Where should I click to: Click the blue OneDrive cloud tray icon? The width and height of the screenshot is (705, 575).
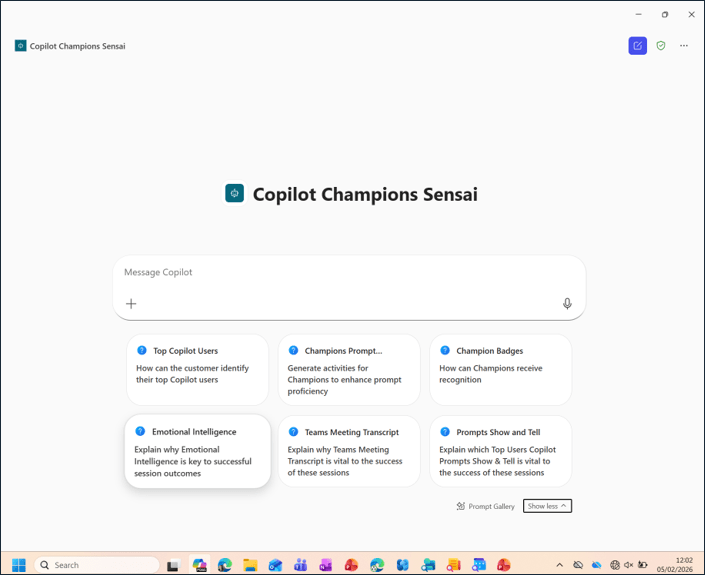[x=597, y=565]
